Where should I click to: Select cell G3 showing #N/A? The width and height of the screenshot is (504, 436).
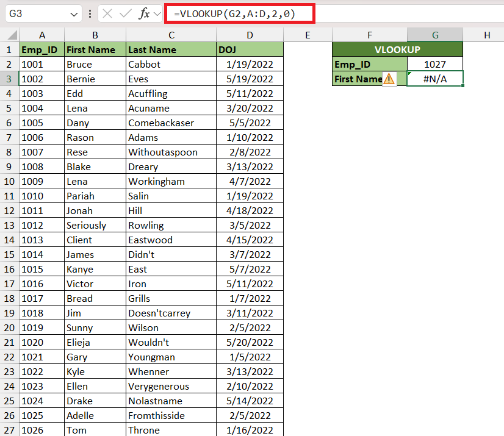[435, 79]
